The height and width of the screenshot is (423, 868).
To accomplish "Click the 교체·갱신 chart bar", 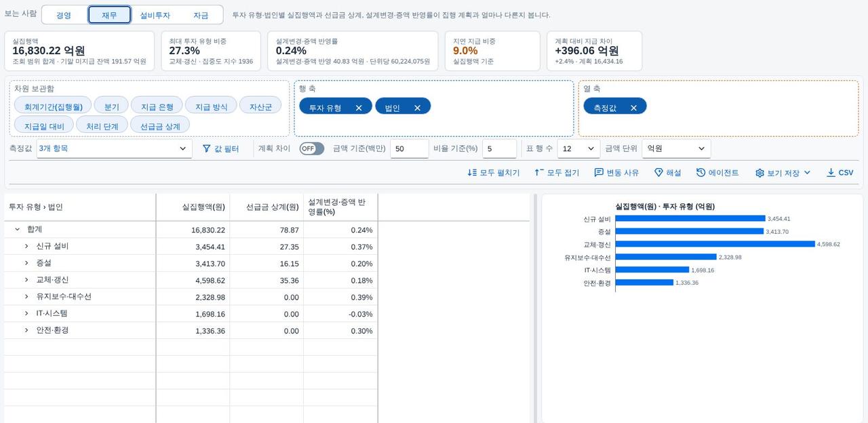I will tap(715, 244).
